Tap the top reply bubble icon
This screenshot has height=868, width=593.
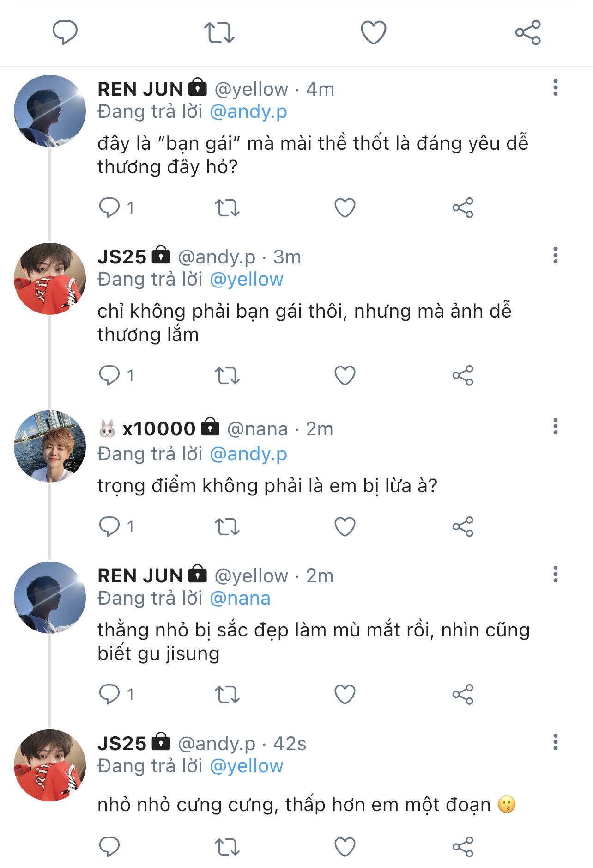(x=65, y=33)
